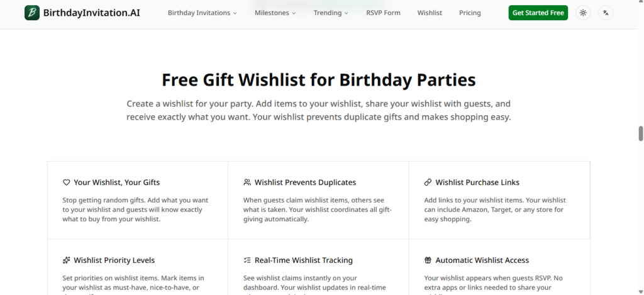Click the page vertical scrollbar thumb

click(641, 133)
